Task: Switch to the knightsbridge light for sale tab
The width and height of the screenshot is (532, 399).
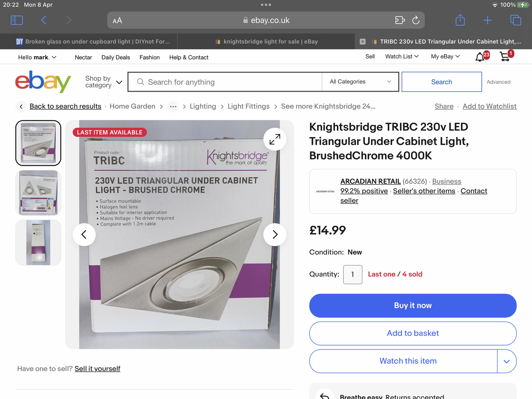Action: [x=266, y=42]
